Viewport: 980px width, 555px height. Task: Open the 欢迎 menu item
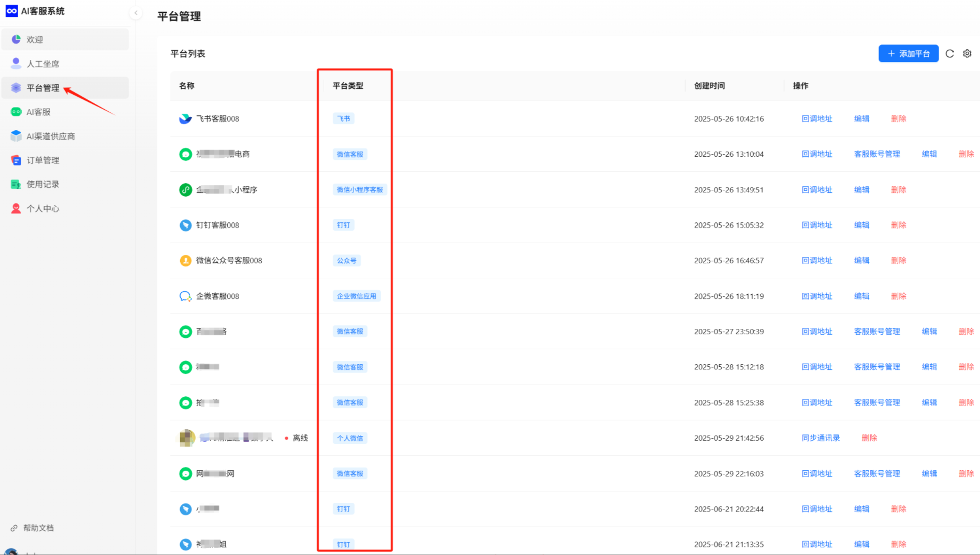click(x=34, y=39)
